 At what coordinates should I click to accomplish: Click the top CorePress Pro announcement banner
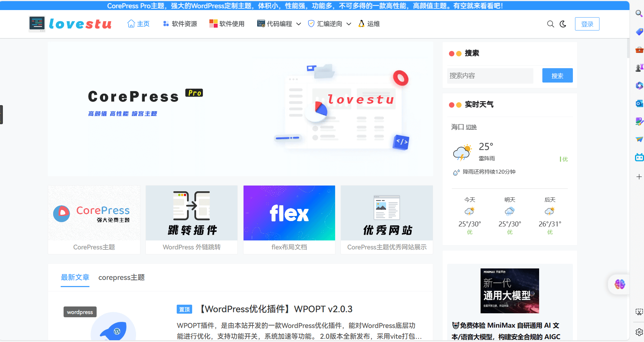tap(305, 6)
